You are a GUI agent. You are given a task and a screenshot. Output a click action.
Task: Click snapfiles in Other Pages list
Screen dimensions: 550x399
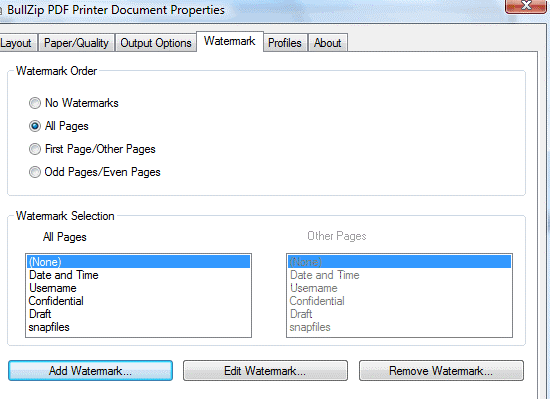400,327
